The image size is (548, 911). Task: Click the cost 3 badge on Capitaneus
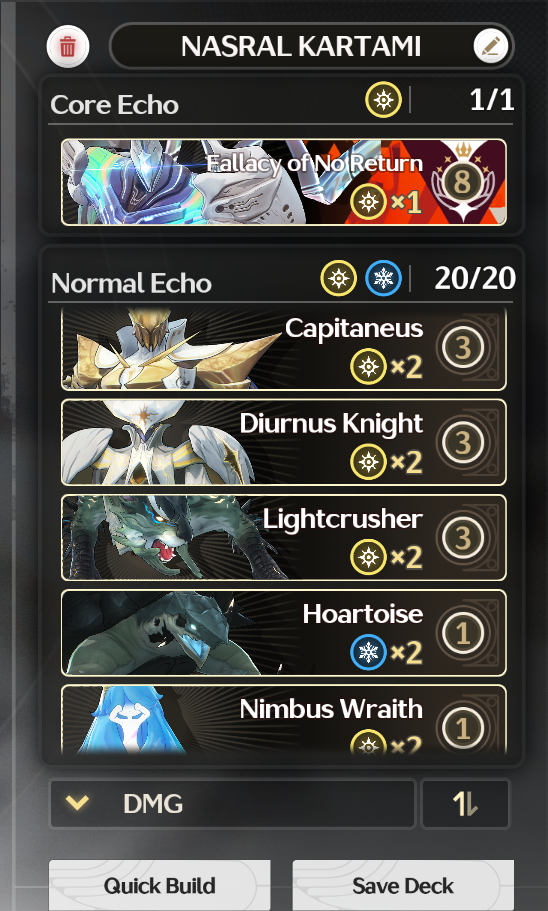(463, 347)
